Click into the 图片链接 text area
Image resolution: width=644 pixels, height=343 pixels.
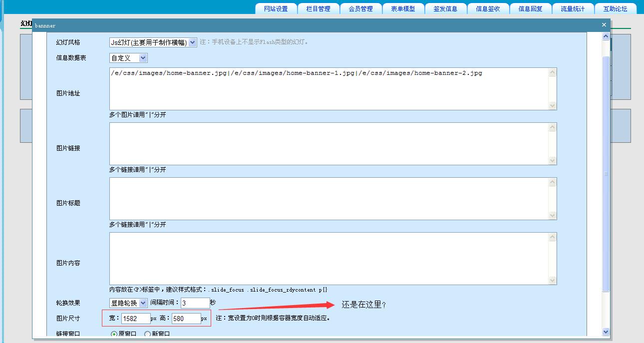tap(328, 144)
